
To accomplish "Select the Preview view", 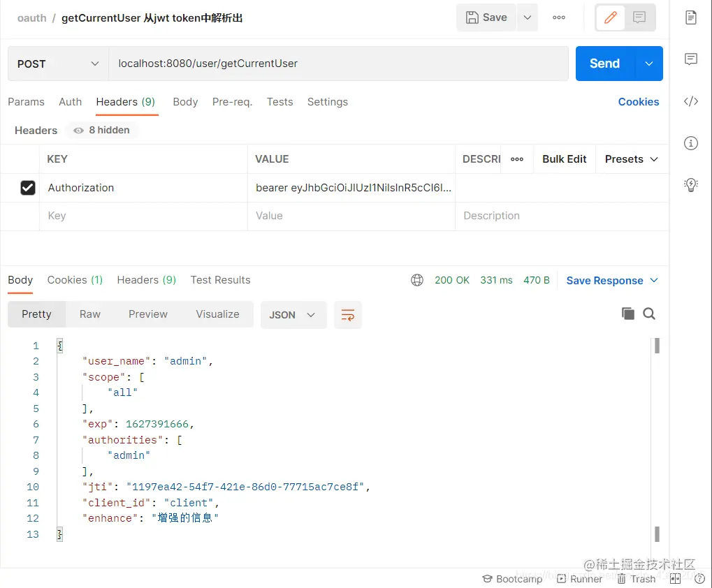I will (148, 314).
